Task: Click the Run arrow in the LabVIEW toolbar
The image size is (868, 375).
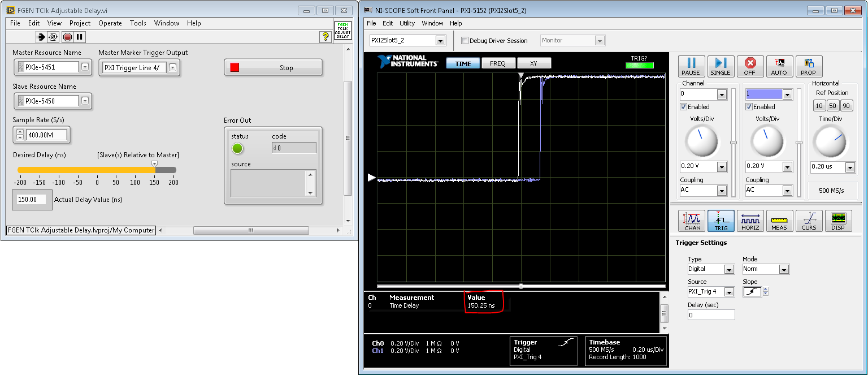Action: coord(41,37)
